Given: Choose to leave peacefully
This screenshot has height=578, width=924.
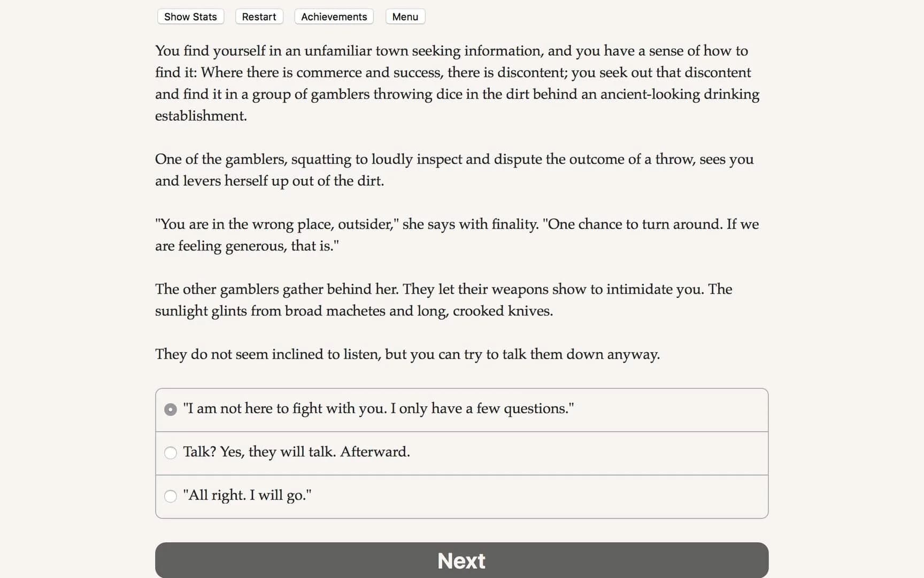Looking at the screenshot, I should [x=171, y=496].
